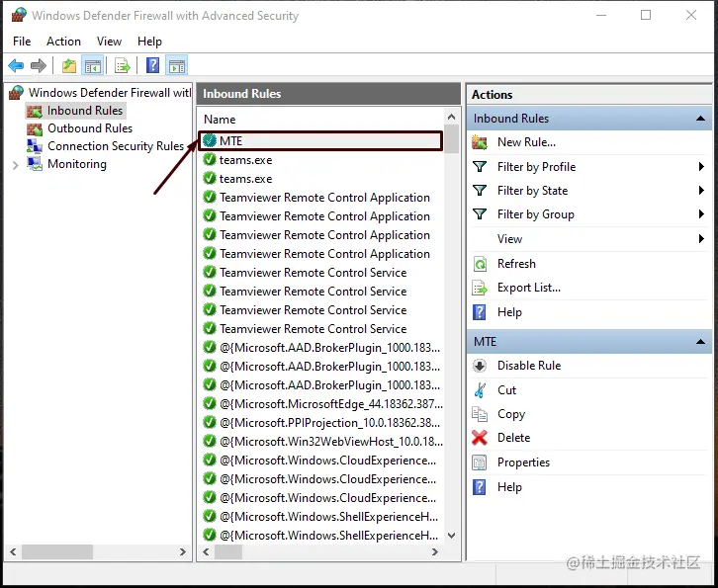Image resolution: width=718 pixels, height=588 pixels.
Task: Open the Filter by State submenu arrow
Action: click(701, 191)
